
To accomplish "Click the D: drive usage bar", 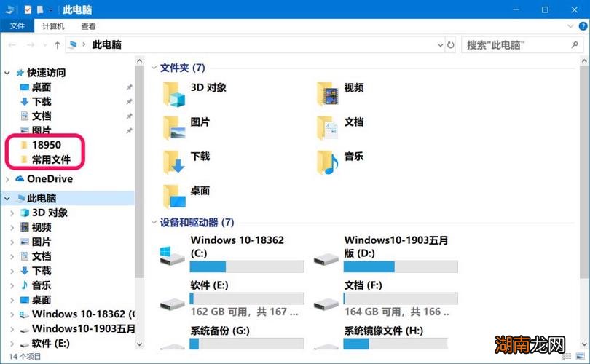I will pos(401,266).
